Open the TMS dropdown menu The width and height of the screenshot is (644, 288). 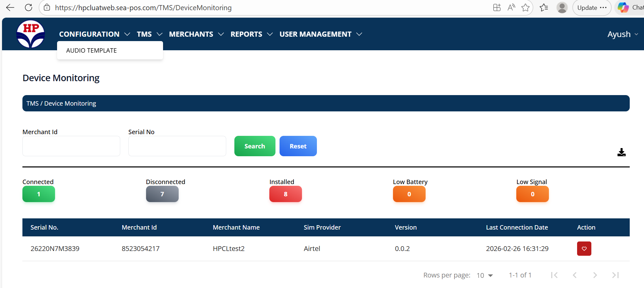(x=149, y=34)
